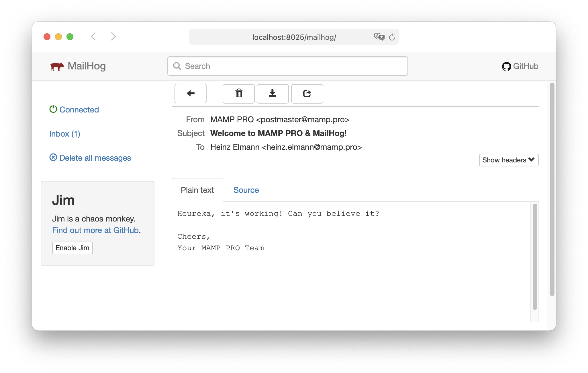Screen dimensions: 588x373
Task: Navigate forward with the browser forward chevron
Action: [113, 36]
